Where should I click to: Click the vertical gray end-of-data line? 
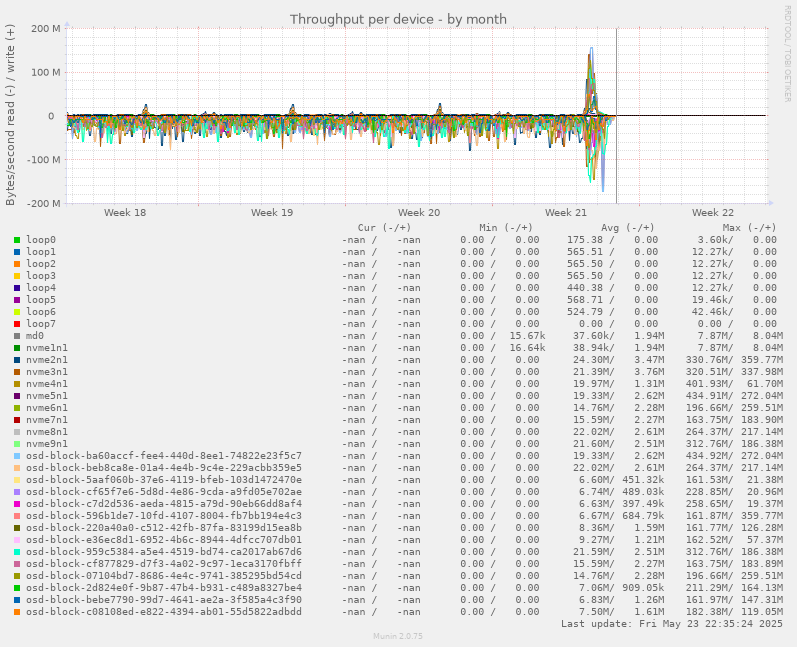[617, 116]
